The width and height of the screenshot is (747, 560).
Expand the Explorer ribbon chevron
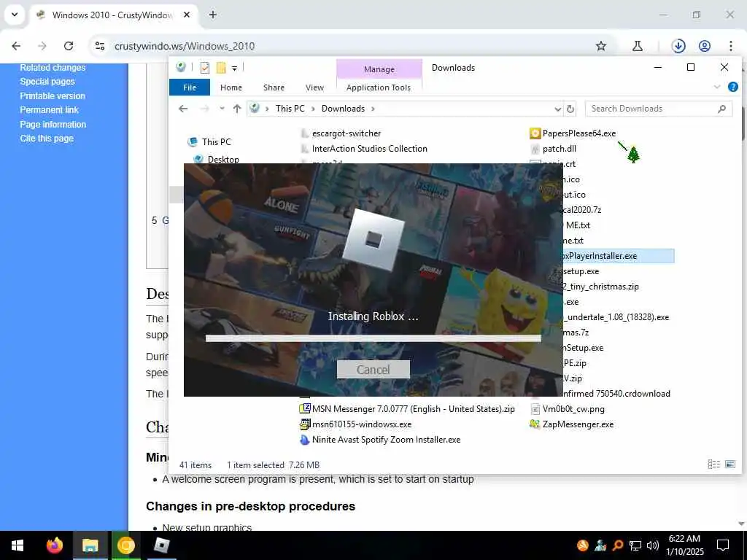(x=717, y=87)
